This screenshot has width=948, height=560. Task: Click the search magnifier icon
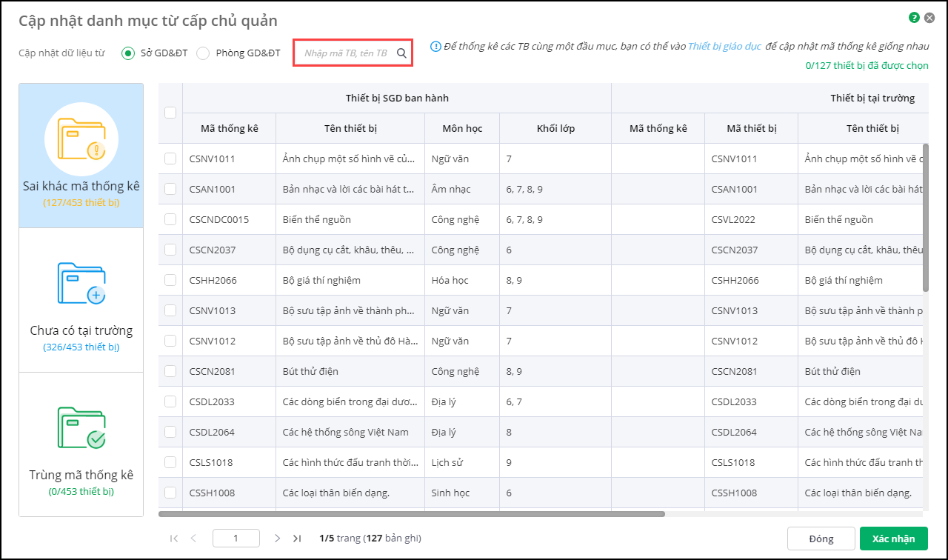(401, 53)
